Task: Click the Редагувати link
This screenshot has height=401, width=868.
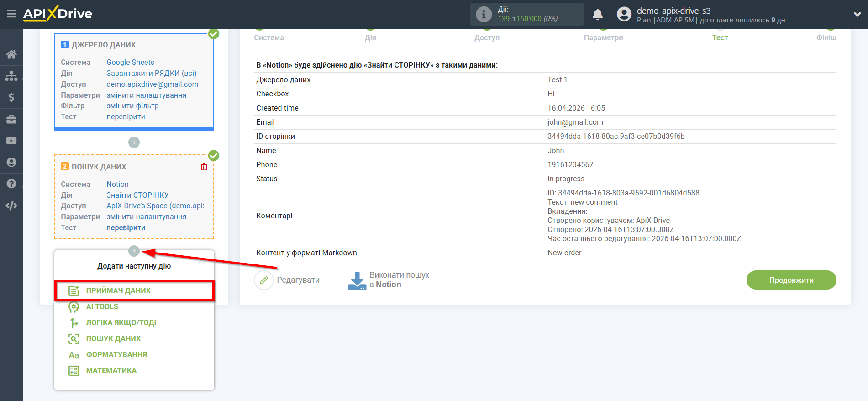Action: click(x=298, y=280)
